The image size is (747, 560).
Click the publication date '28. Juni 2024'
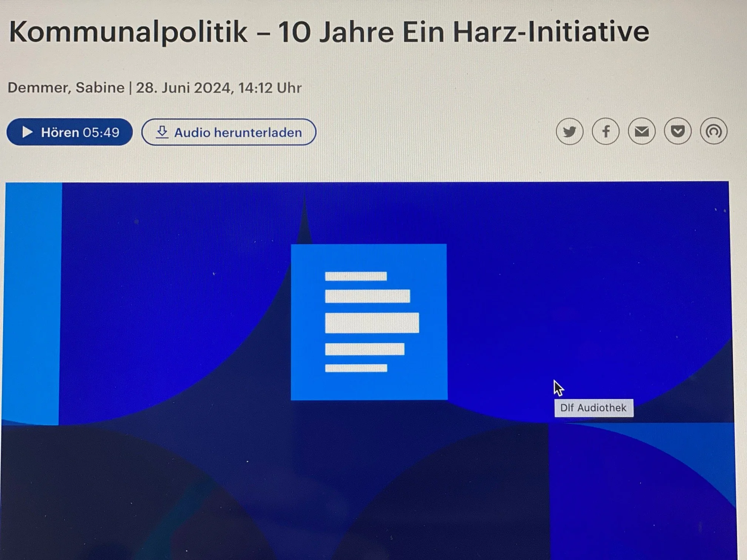click(182, 88)
